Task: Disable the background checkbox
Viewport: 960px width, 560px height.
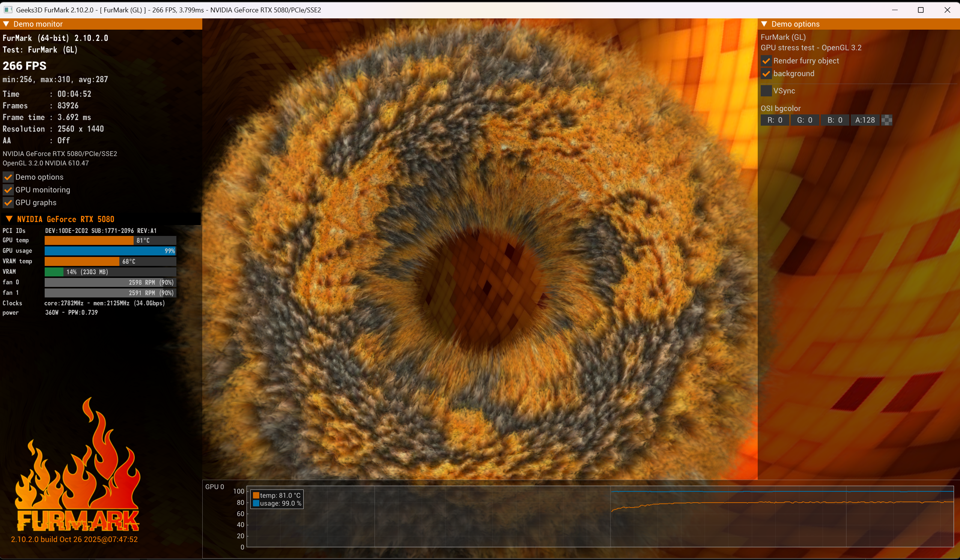Action: (x=766, y=74)
